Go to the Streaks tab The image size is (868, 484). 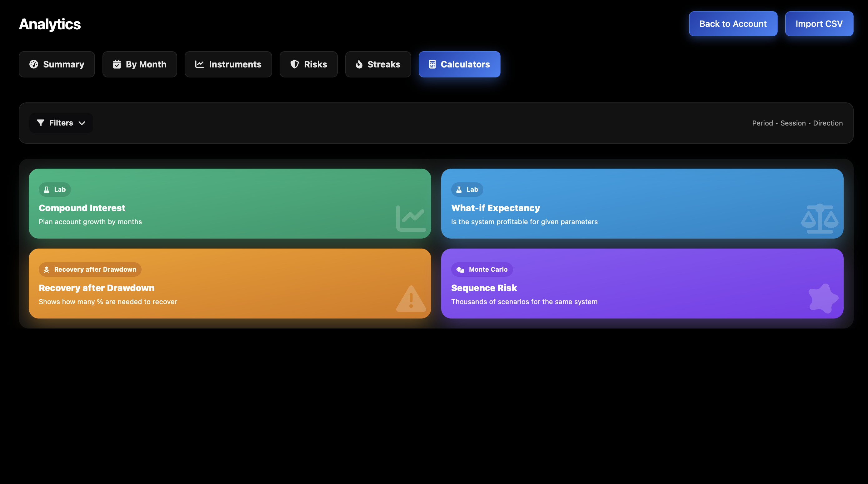(378, 64)
